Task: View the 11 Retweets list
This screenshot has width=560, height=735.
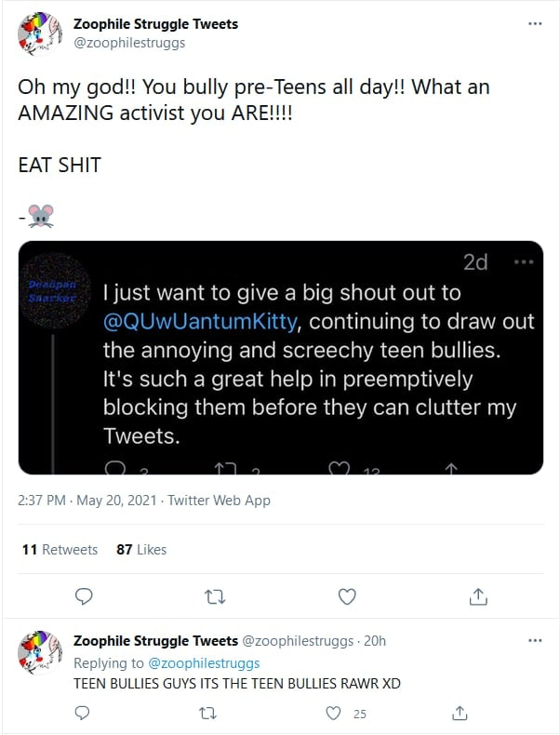Action: pyautogui.click(x=60, y=549)
